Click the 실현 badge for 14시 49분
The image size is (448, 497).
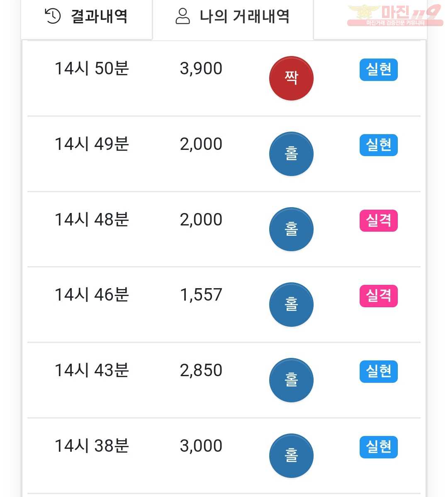[379, 145]
